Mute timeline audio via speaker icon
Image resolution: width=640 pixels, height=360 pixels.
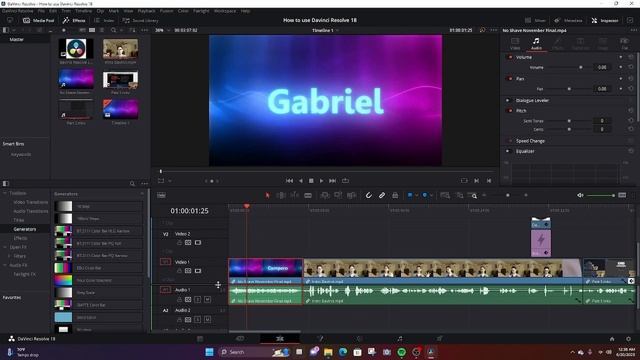[x=580, y=196]
